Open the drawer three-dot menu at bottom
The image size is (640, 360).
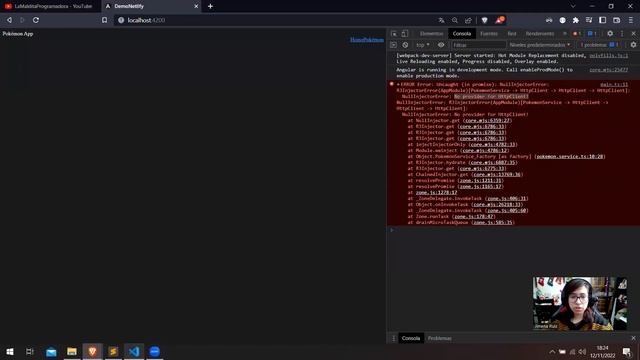tap(393, 338)
